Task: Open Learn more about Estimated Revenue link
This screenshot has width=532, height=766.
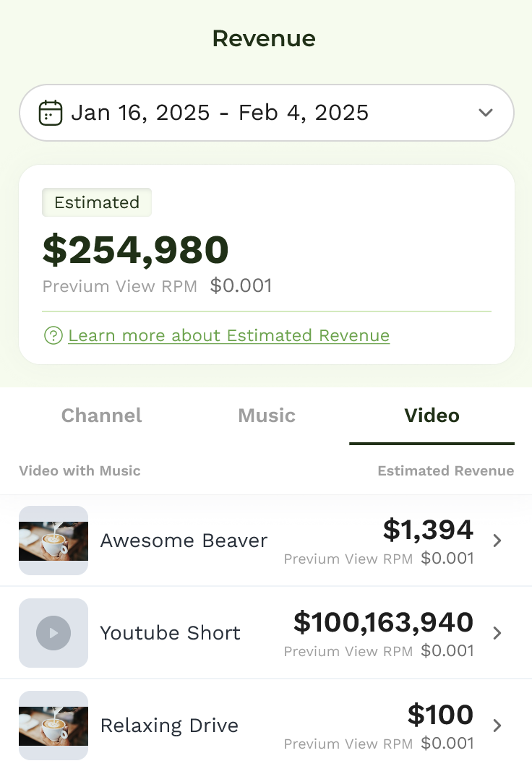Action: 228,335
